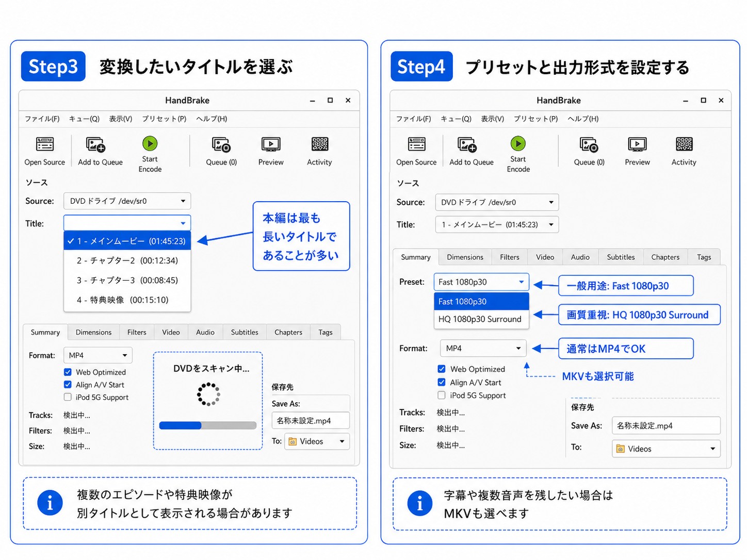Switch to Dimensions tab in Step3 window

pos(93,332)
